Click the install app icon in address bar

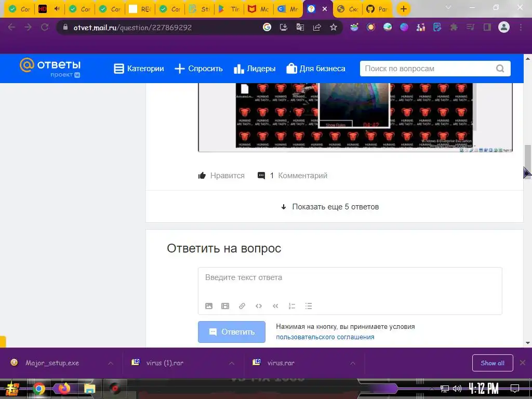(284, 27)
